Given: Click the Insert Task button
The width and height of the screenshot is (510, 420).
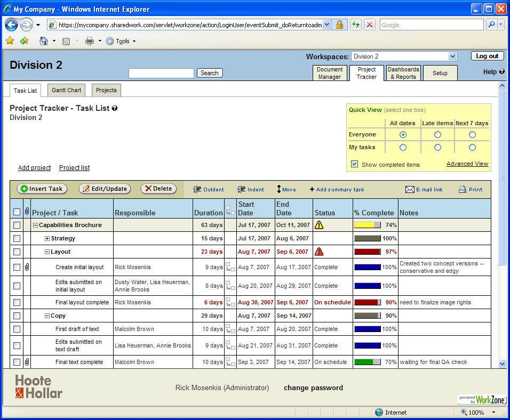Looking at the screenshot, I should (x=42, y=189).
